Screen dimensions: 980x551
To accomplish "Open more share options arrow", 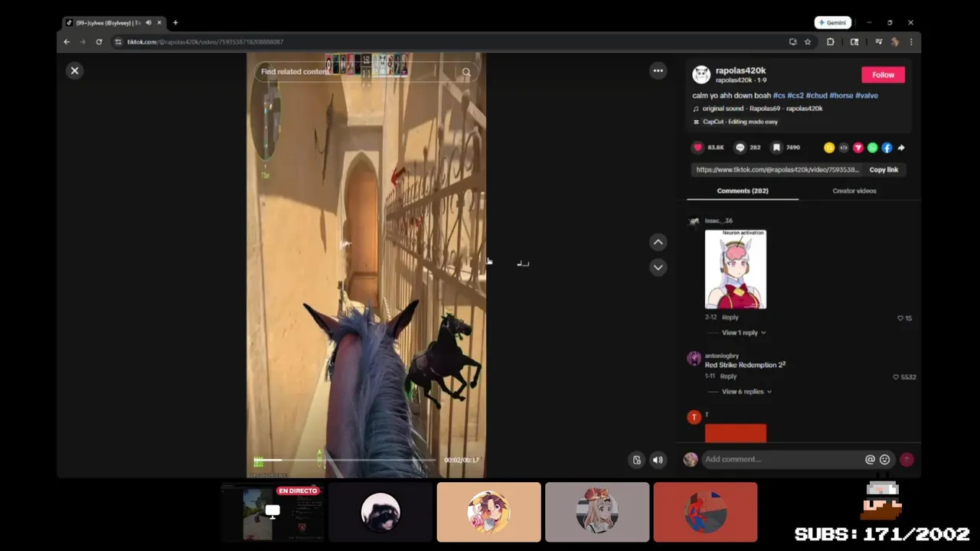I will click(x=901, y=148).
